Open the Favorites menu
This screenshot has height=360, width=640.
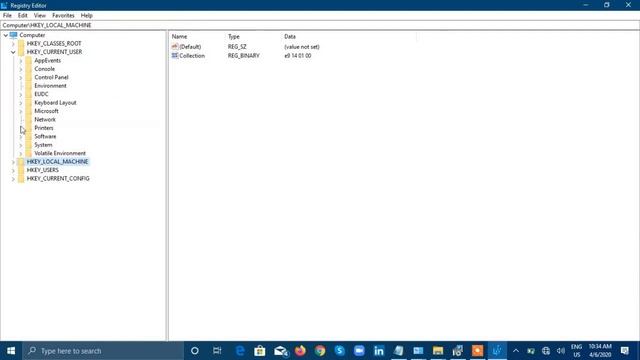[x=63, y=16]
